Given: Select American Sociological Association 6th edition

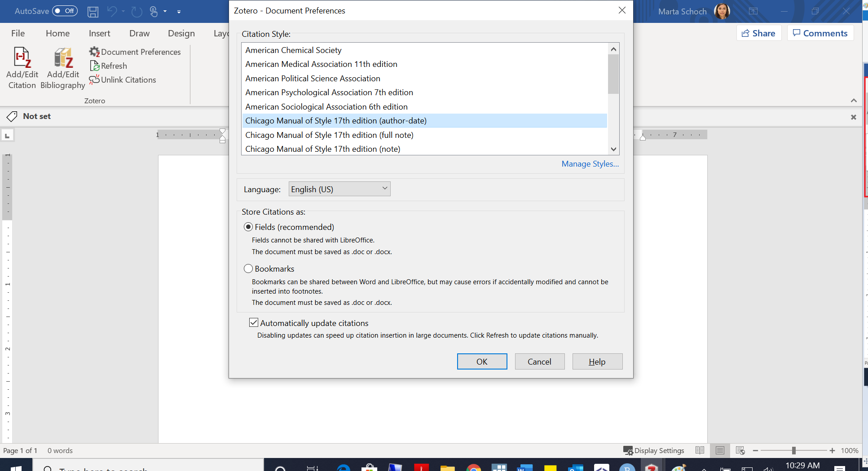Looking at the screenshot, I should pyautogui.click(x=424, y=107).
